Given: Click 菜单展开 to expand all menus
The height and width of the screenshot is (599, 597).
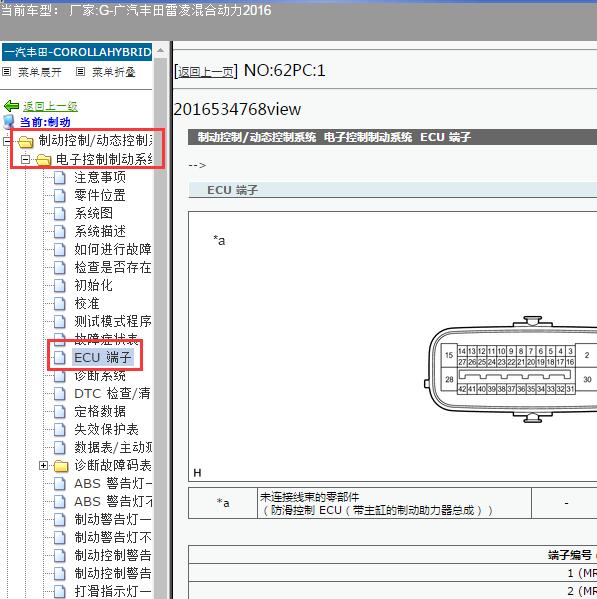Looking at the screenshot, I should coord(40,72).
